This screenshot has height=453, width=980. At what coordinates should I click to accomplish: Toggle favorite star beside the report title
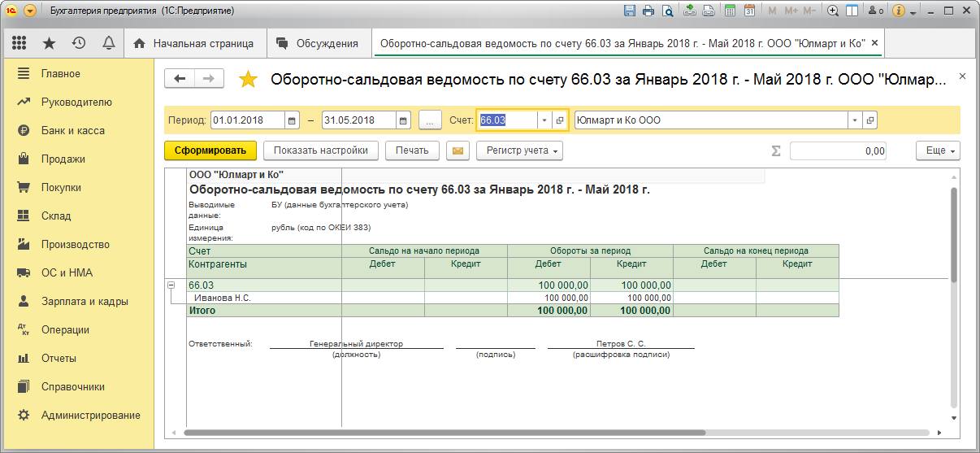[248, 79]
